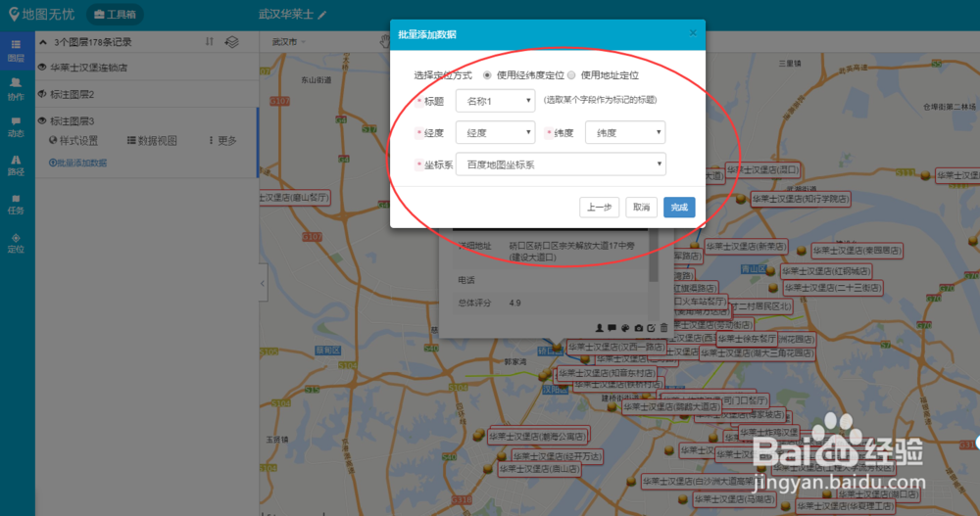The image size is (980, 516).
Task: Click the 华莱士汉堡连锁店 layer name
Action: click(89, 68)
